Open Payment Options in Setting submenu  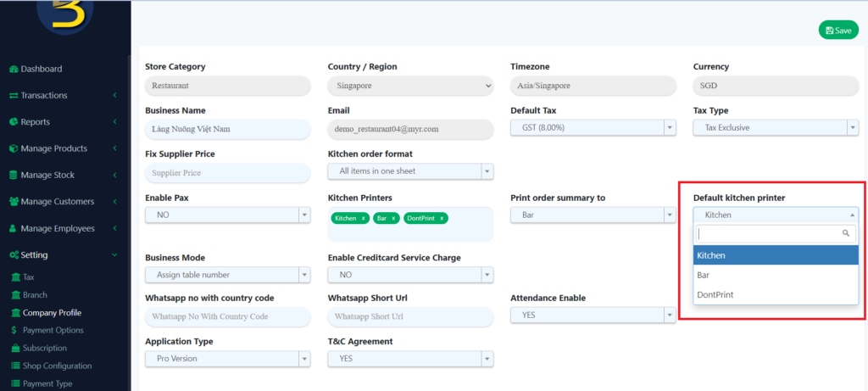(53, 330)
